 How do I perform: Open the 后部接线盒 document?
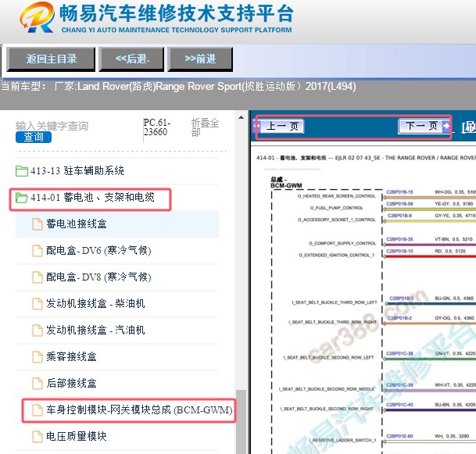click(x=71, y=384)
